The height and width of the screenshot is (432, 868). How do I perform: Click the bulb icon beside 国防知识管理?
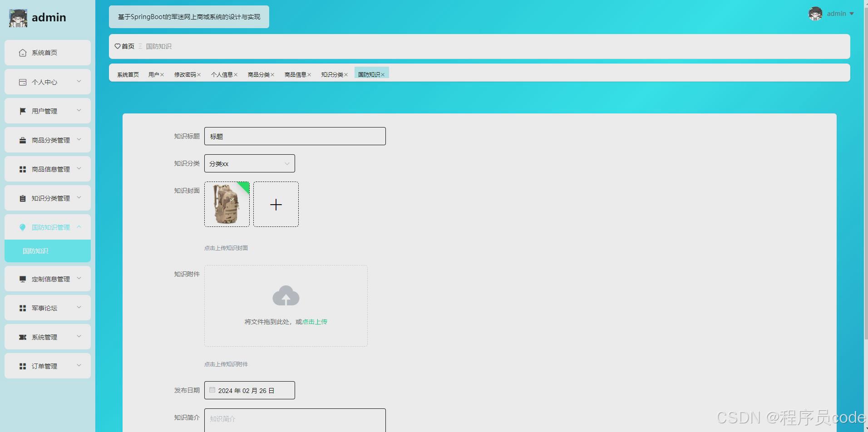pos(23,227)
